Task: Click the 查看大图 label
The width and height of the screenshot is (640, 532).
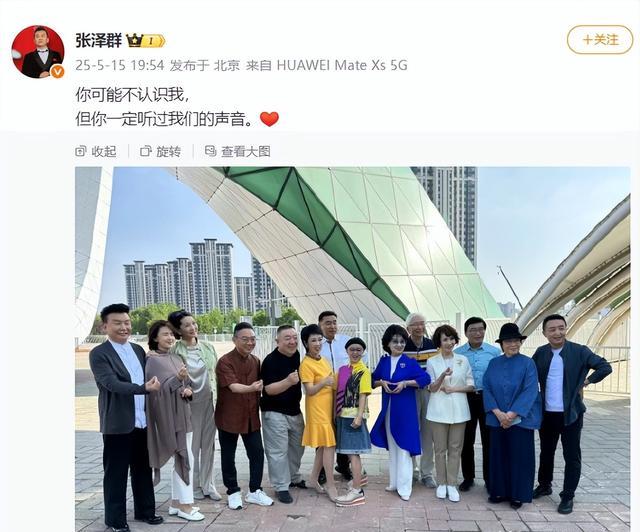Action: point(246,151)
